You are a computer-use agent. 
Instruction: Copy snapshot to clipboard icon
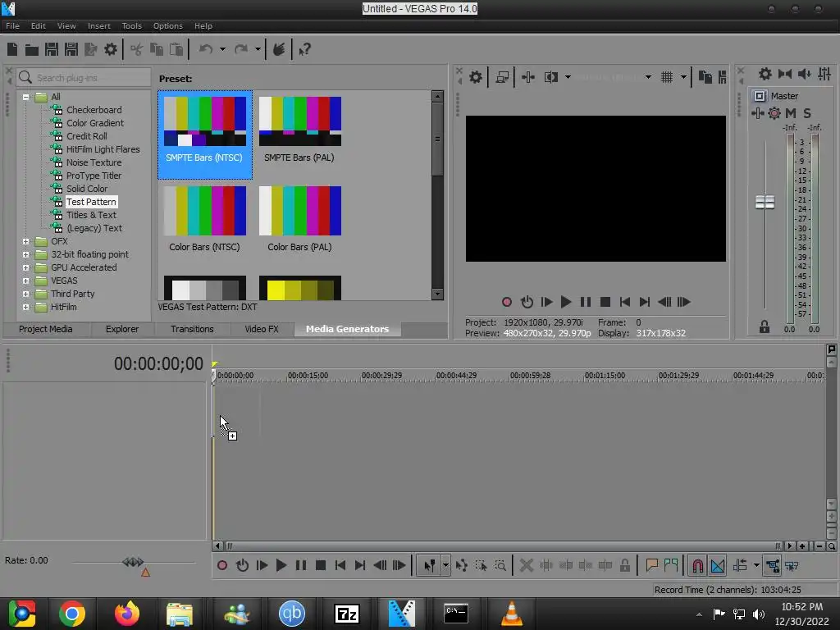(x=705, y=78)
